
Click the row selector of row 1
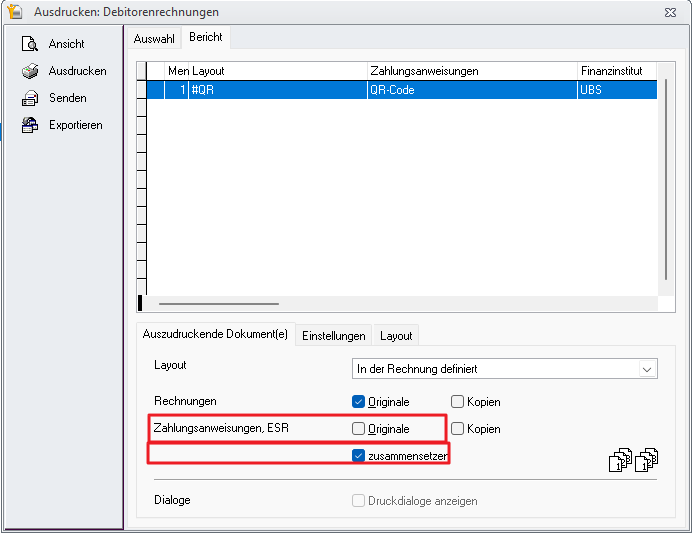click(141, 90)
